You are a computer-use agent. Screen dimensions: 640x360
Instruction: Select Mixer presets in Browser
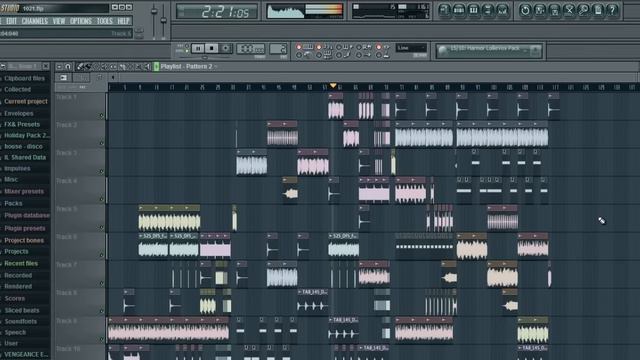[24, 191]
